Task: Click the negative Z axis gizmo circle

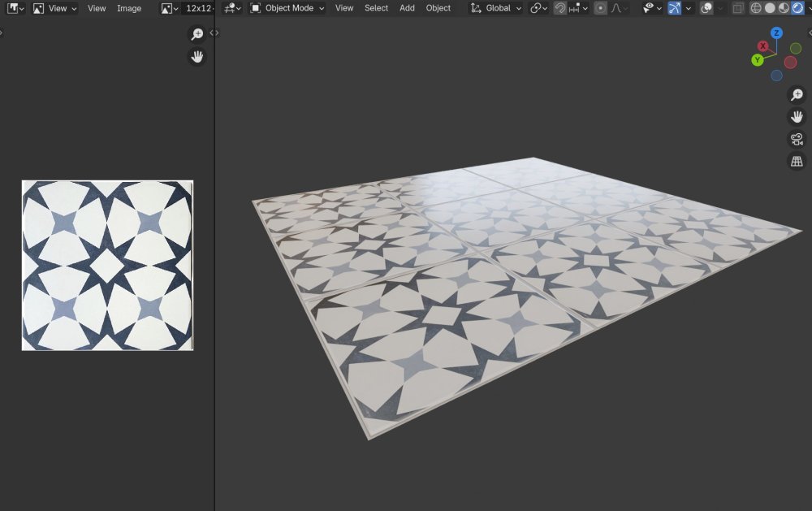Action: (776, 76)
